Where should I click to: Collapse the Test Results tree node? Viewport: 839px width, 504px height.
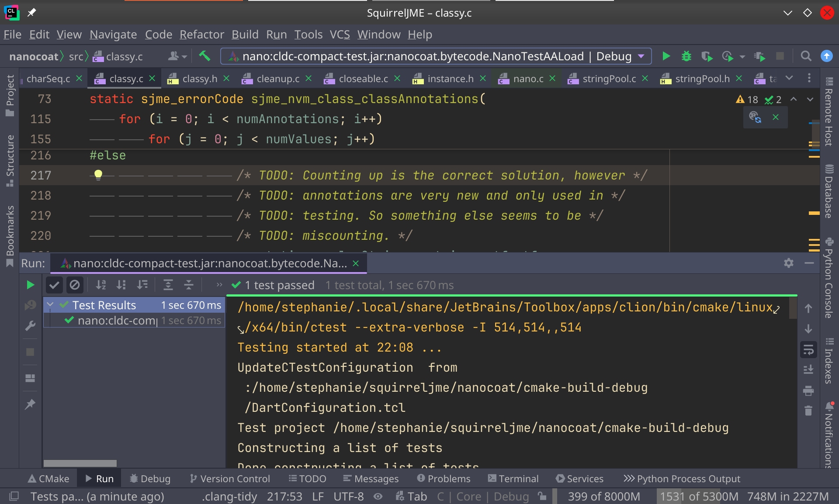pos(50,305)
